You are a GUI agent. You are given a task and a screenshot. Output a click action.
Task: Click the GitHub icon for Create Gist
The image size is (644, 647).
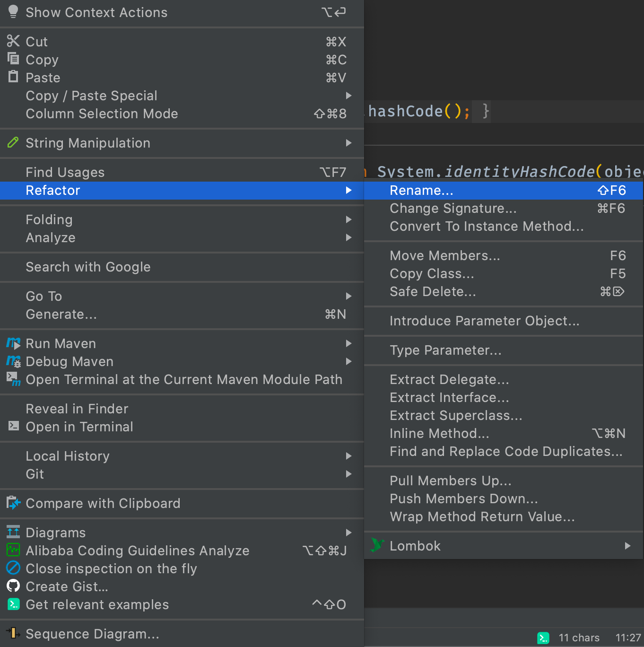pyautogui.click(x=13, y=586)
